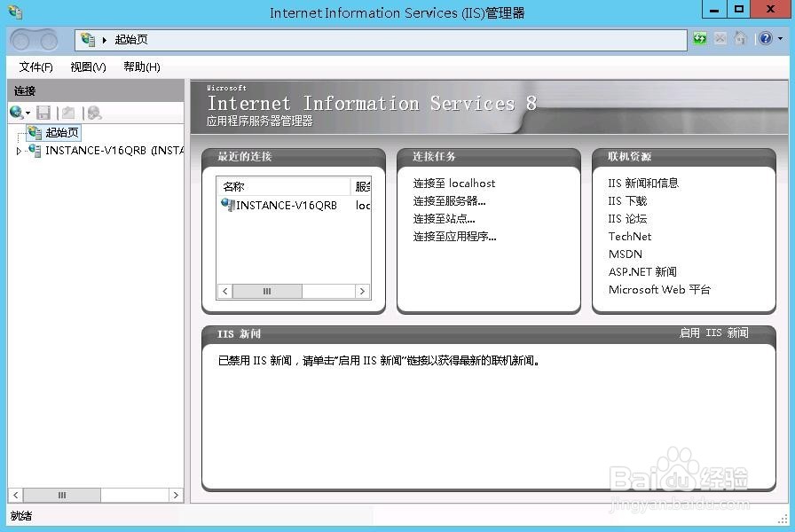
Task: Click the delete connection icon in connections toolbar
Action: pyautogui.click(x=94, y=113)
